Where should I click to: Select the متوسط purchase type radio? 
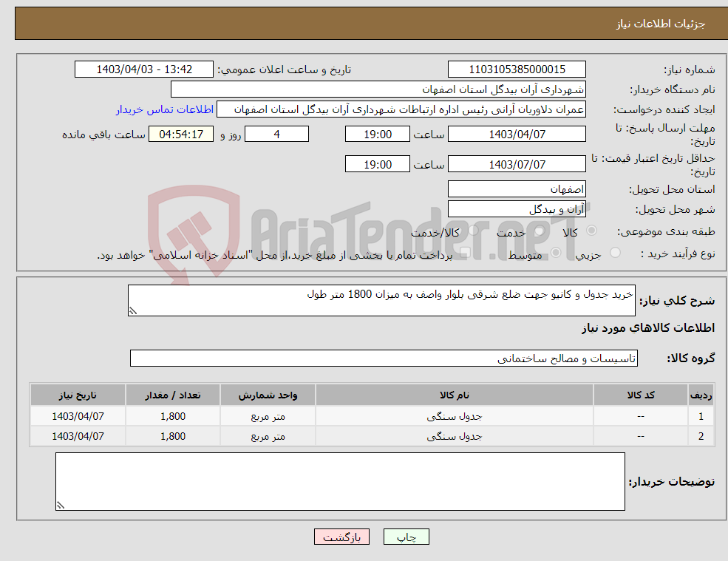click(x=556, y=253)
